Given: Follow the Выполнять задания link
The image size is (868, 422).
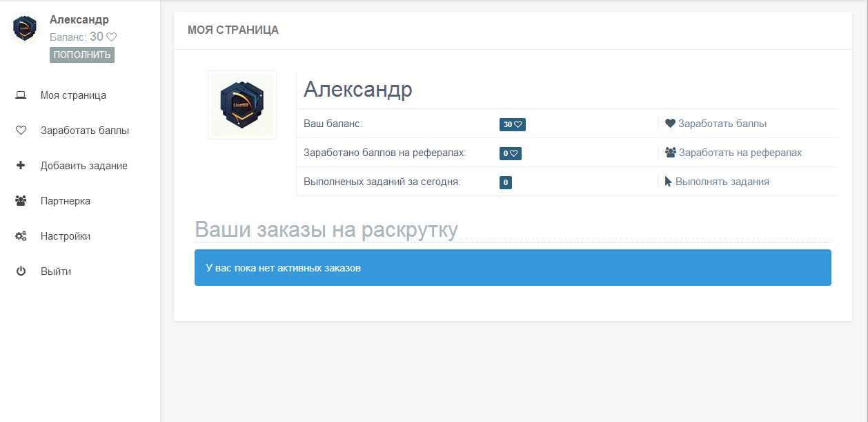Looking at the screenshot, I should click(x=722, y=182).
